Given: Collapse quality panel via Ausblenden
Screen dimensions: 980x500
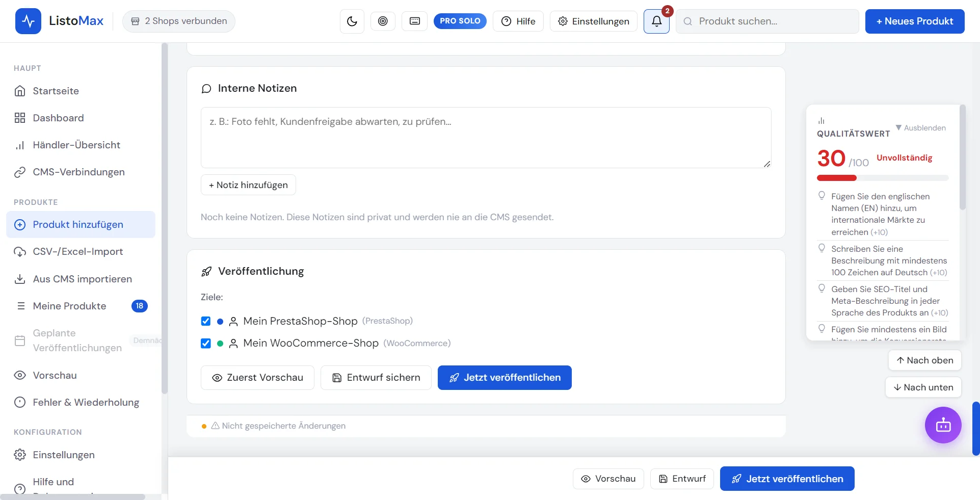Looking at the screenshot, I should point(920,128).
